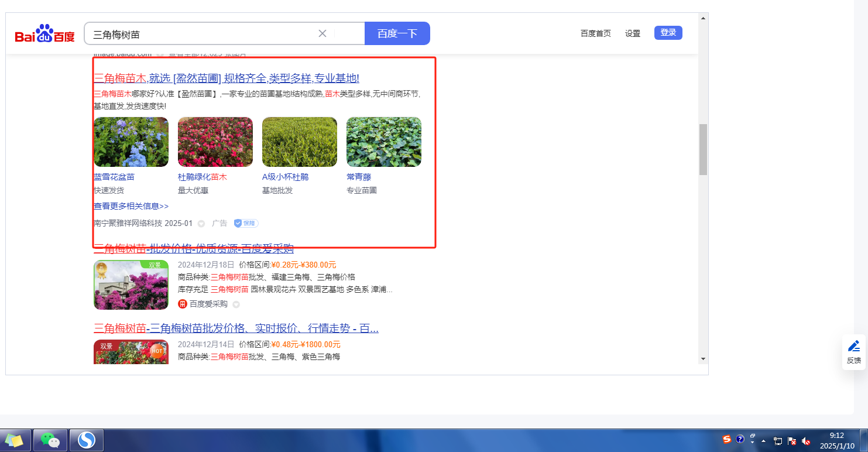Click the Sogou input method tray icon
868x452 pixels.
[x=727, y=440]
